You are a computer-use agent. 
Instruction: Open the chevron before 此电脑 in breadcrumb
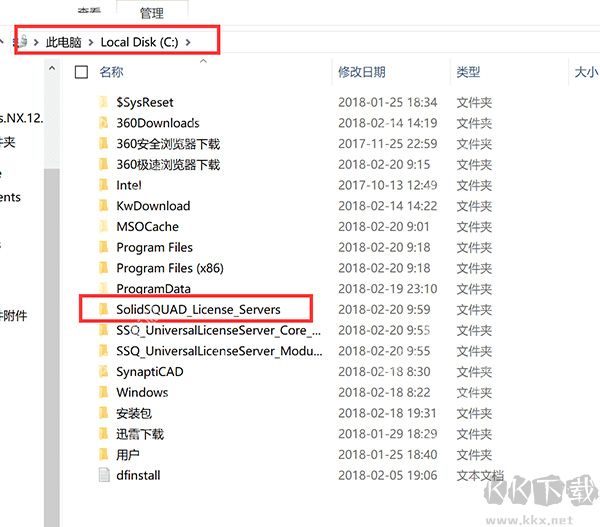[x=36, y=42]
